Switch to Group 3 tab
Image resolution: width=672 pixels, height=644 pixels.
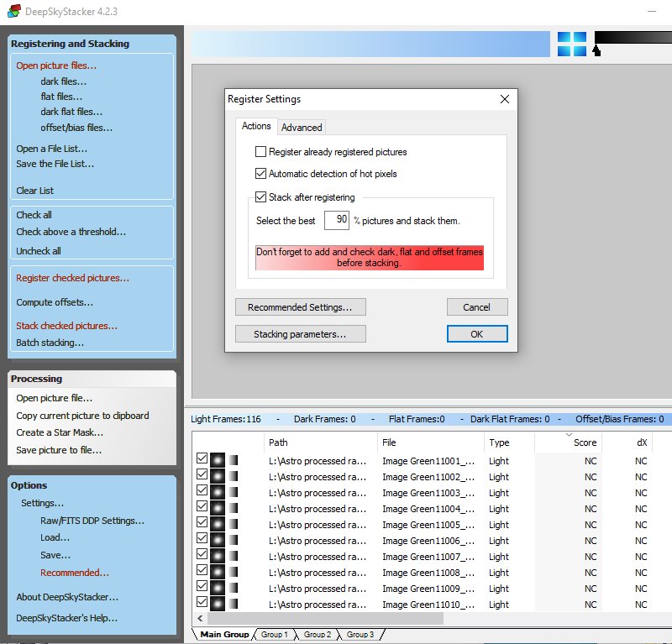click(x=360, y=634)
